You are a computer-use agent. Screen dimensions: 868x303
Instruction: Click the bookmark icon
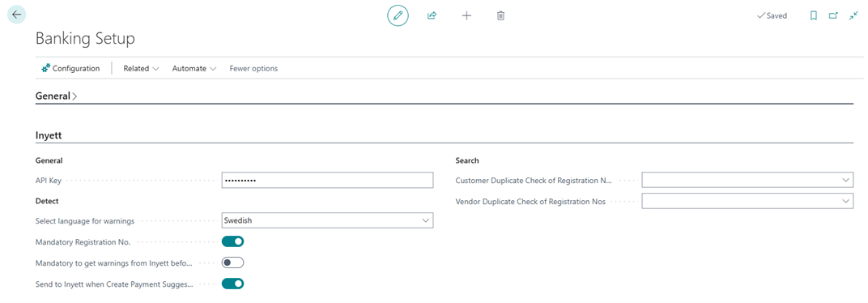pos(813,15)
